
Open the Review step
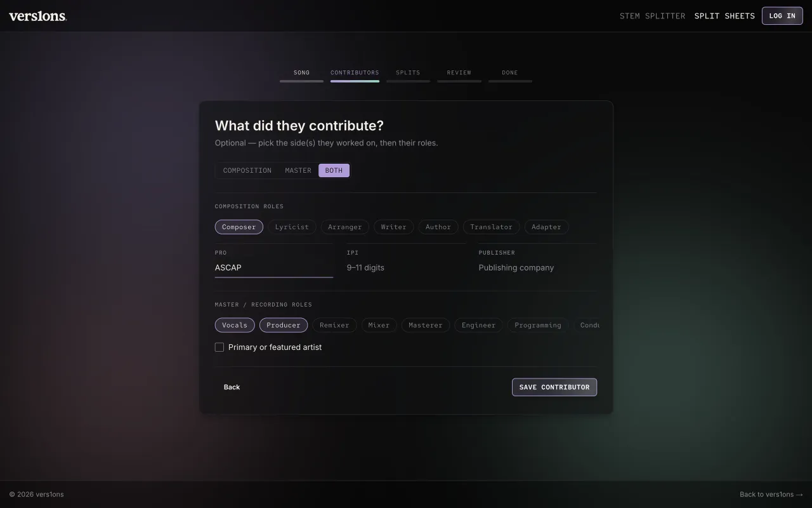459,75
